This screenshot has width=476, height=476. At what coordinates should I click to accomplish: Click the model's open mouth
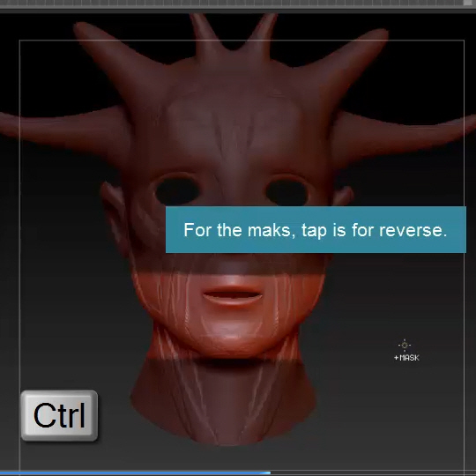point(232,294)
